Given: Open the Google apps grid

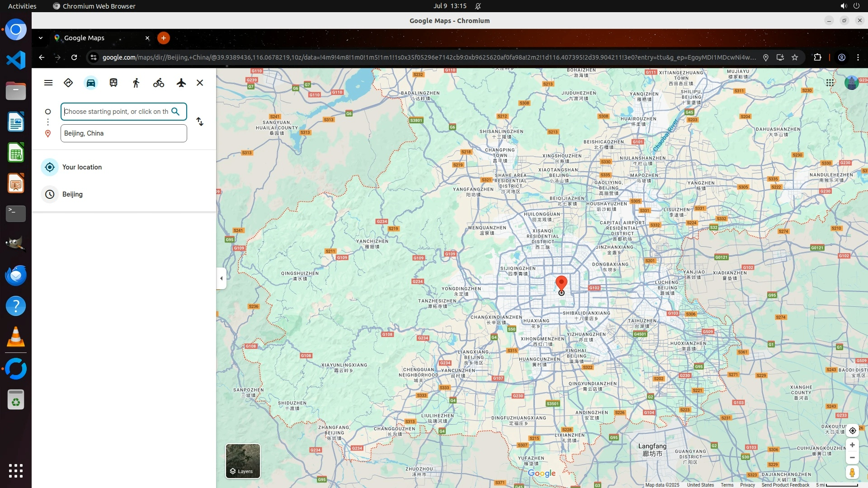Looking at the screenshot, I should coord(830,83).
